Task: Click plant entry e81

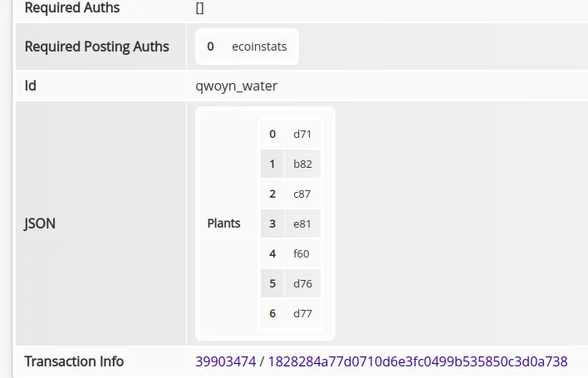Action: [302, 223]
